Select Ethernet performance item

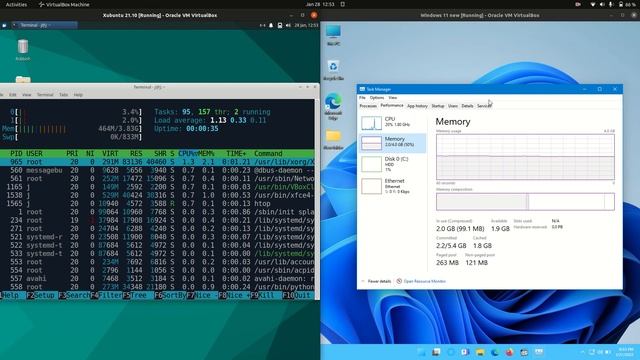tap(392, 186)
